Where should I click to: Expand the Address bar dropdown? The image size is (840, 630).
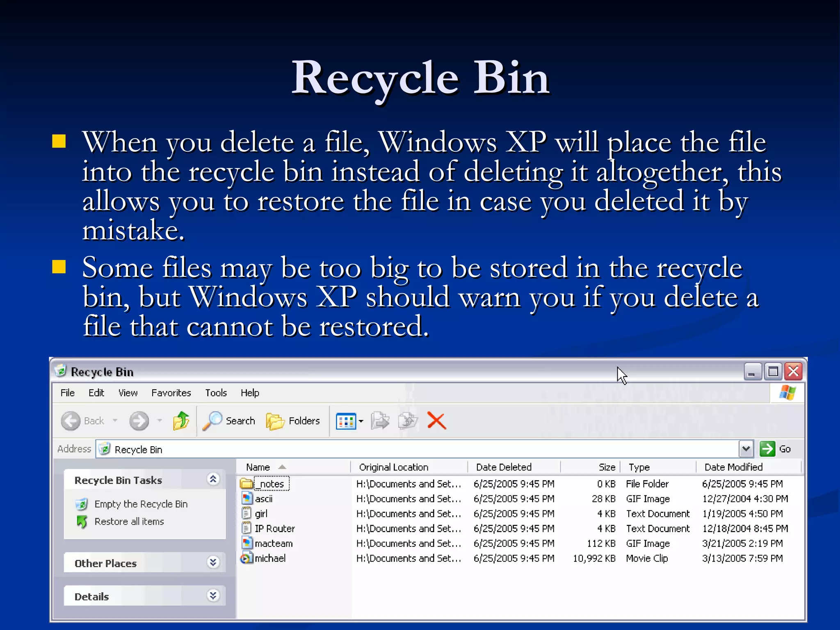(746, 449)
